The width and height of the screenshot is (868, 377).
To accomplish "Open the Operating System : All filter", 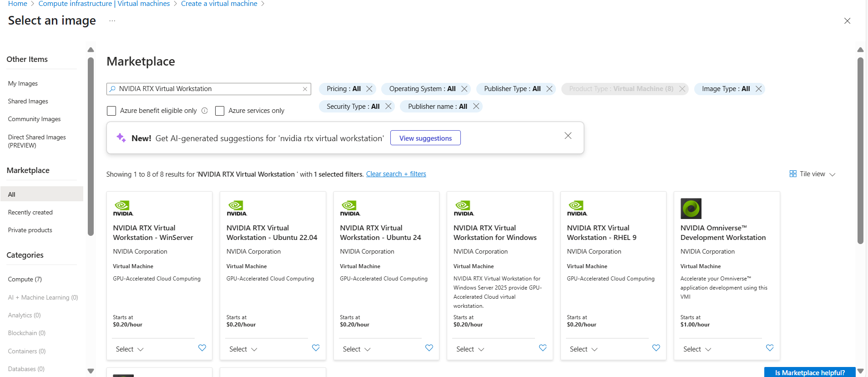I will coord(422,89).
